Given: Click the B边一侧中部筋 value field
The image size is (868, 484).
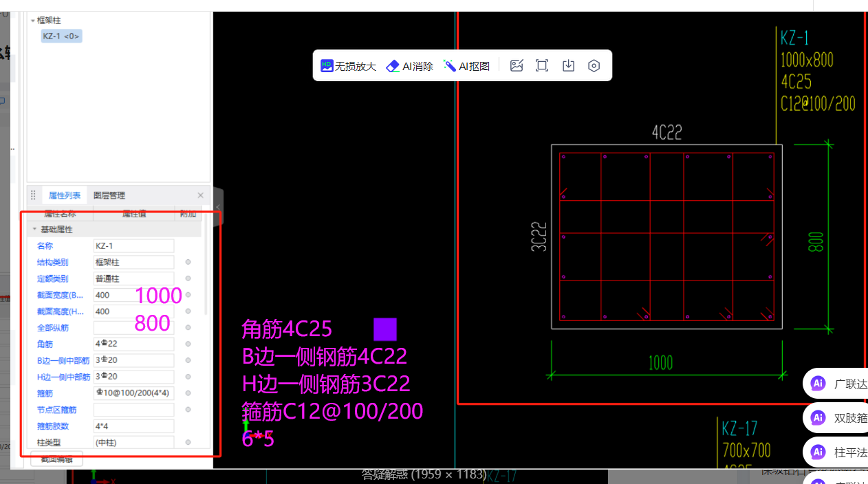Looking at the screenshot, I should pyautogui.click(x=133, y=360).
